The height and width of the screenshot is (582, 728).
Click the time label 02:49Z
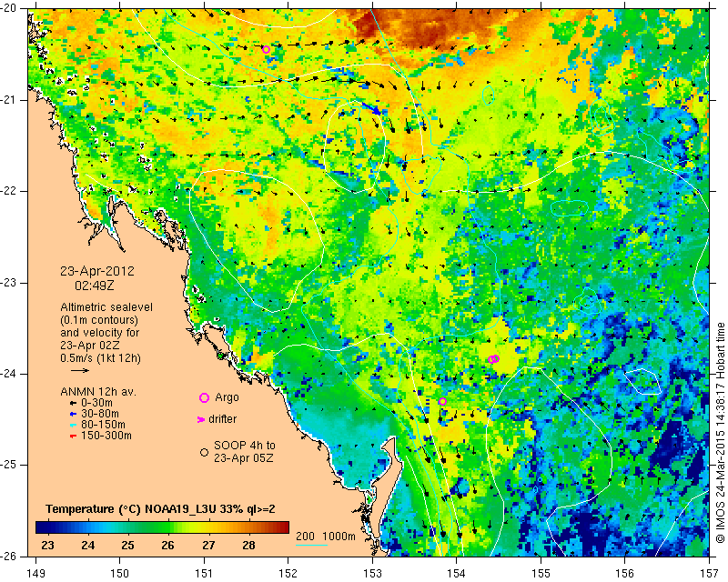point(95,286)
